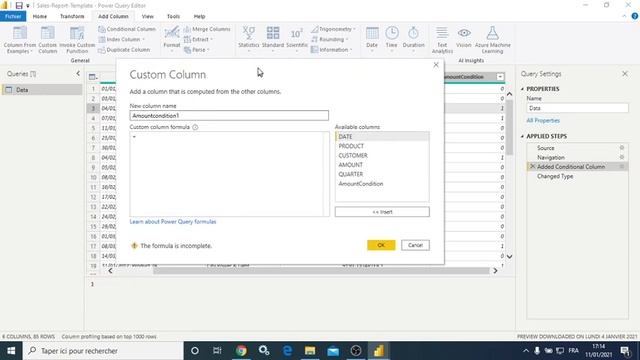
Task: Open AmountCondition column filter dropdown
Action: click(x=500, y=77)
